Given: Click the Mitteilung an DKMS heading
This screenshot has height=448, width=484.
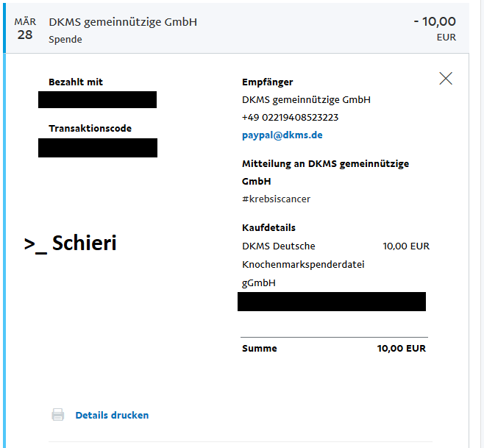Looking at the screenshot, I should point(325,172).
